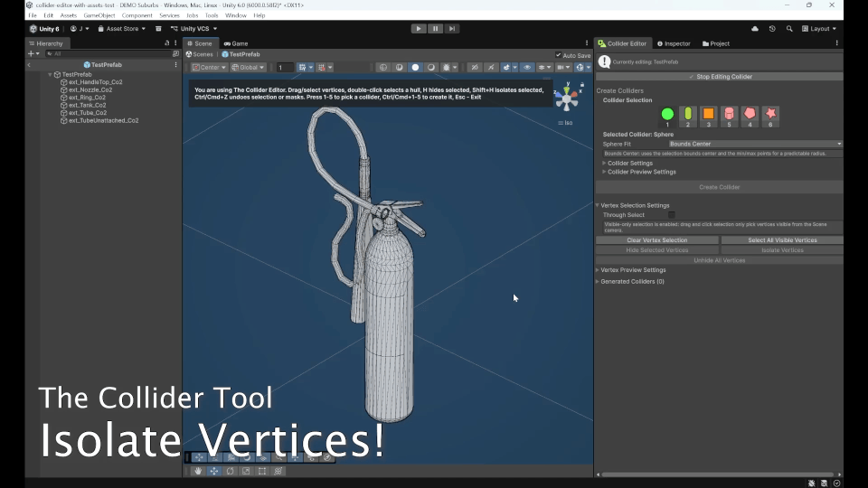The width and height of the screenshot is (868, 488).
Task: Click Scenes breadcrumb in scene view
Action: [x=199, y=54]
